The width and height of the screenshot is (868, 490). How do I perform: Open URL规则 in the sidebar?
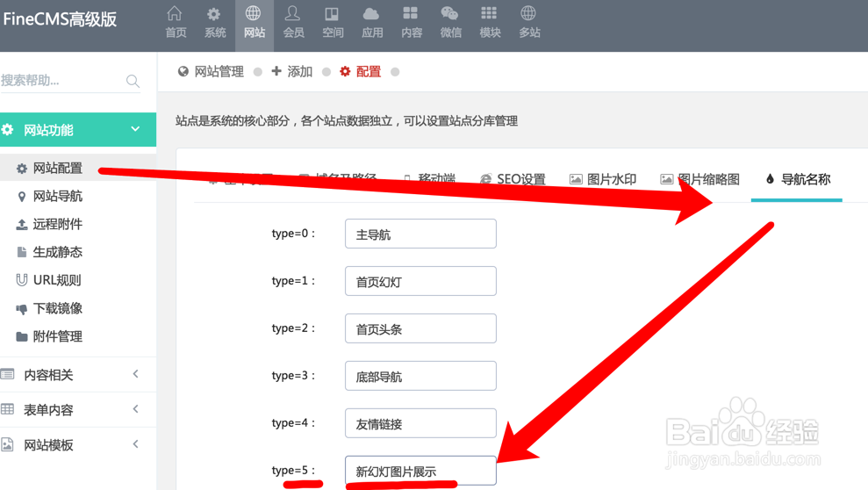coord(57,280)
